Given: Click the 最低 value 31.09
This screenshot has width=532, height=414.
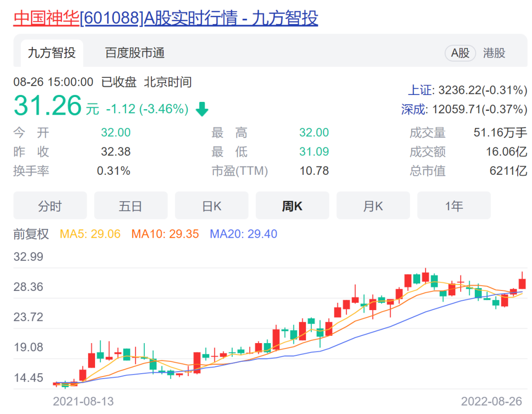Looking at the screenshot, I should [314, 152].
